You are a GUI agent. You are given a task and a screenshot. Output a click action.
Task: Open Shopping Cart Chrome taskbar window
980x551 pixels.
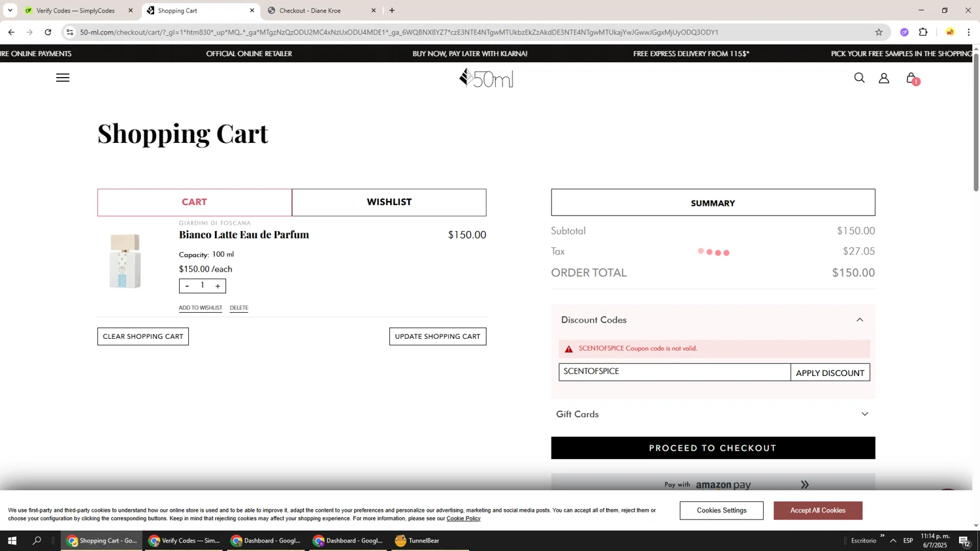coord(102,541)
